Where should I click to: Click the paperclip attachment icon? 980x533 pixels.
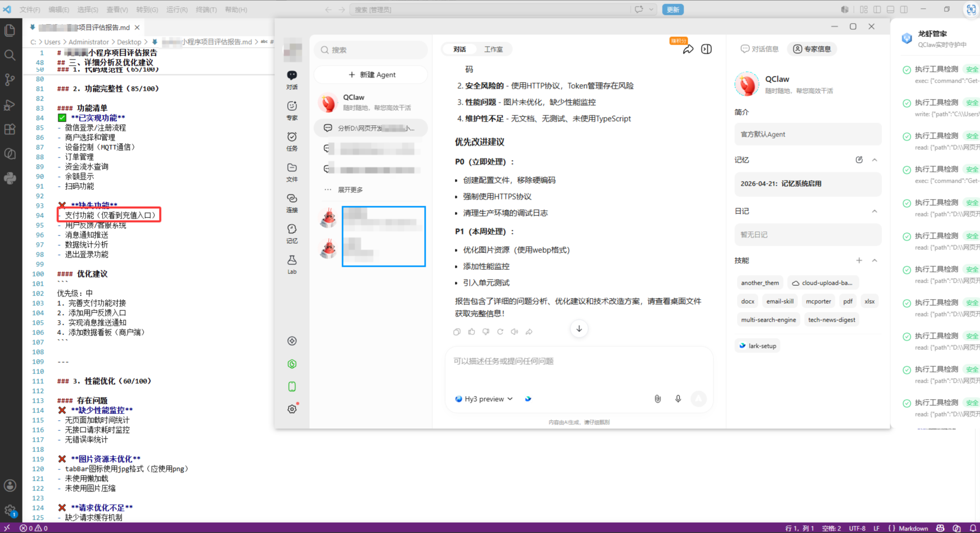657,399
